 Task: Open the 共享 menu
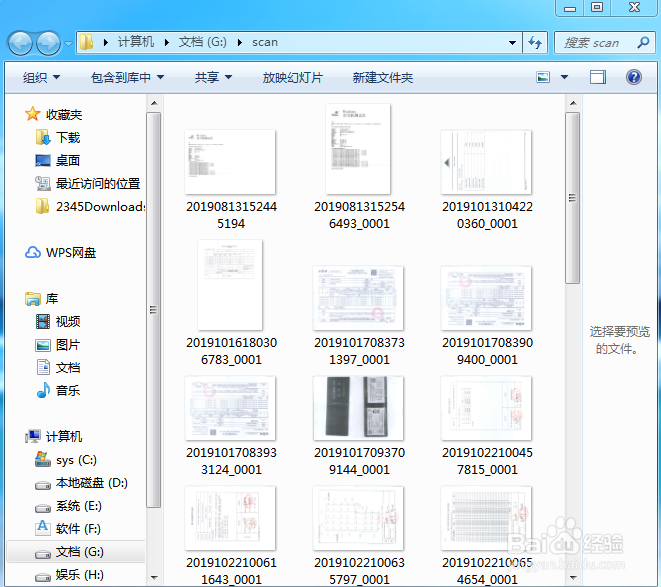[213, 78]
